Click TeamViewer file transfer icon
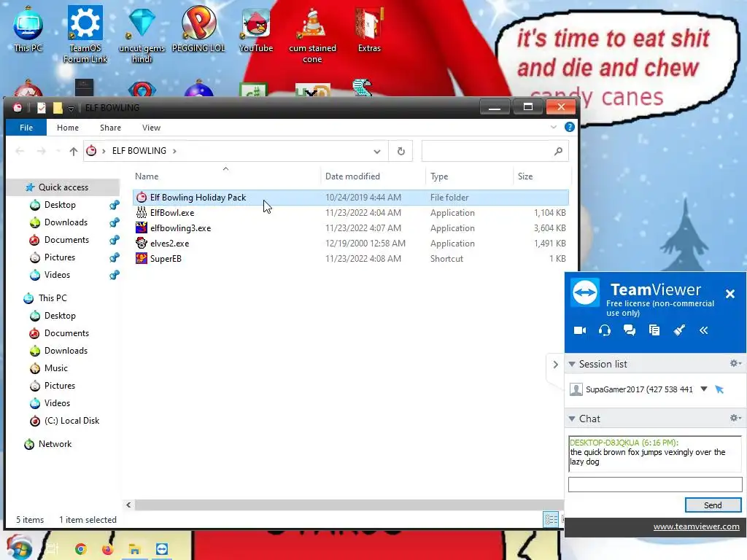This screenshot has width=747, height=560. coord(654,330)
